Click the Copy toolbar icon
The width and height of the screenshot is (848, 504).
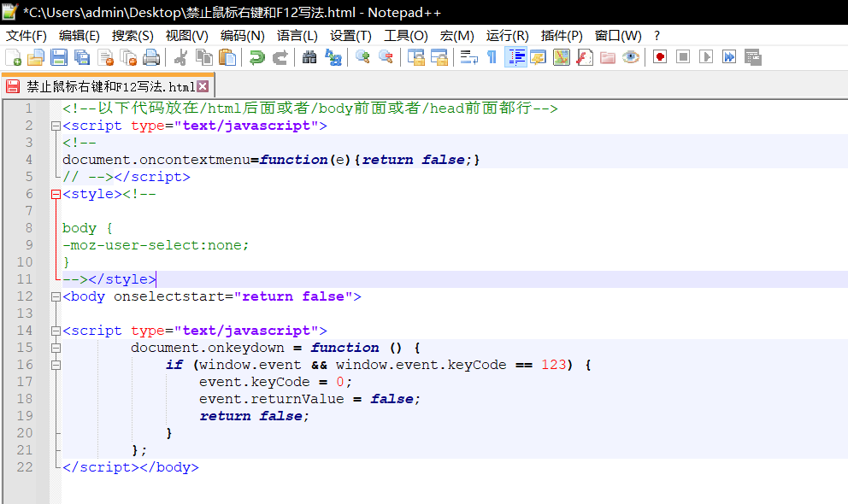[x=204, y=57]
